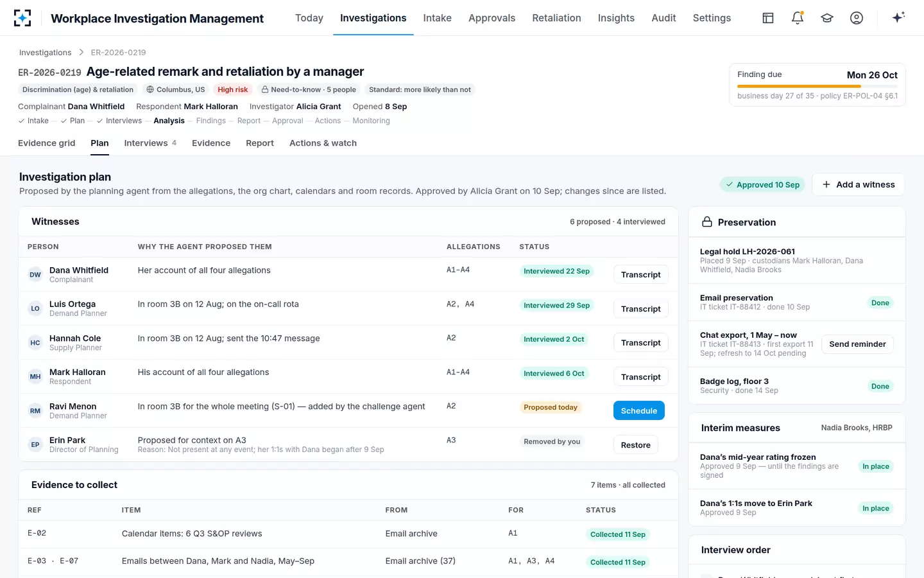Open Hannah Cole's Transcript
924x578 pixels.
click(640, 343)
